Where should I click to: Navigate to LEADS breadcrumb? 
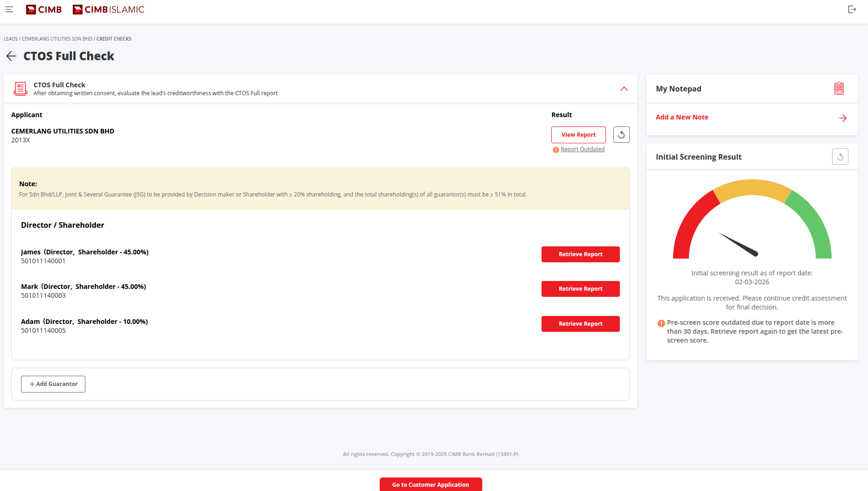click(x=11, y=39)
